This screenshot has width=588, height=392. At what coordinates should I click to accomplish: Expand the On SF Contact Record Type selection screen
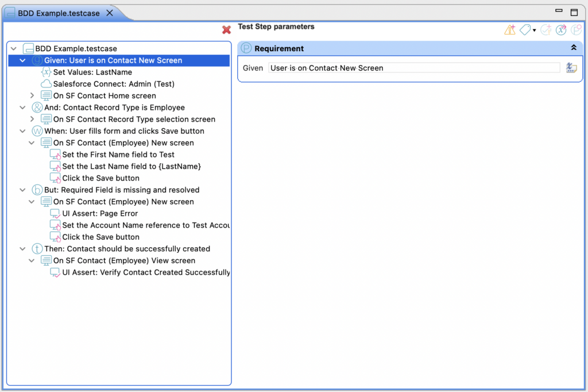coord(33,119)
